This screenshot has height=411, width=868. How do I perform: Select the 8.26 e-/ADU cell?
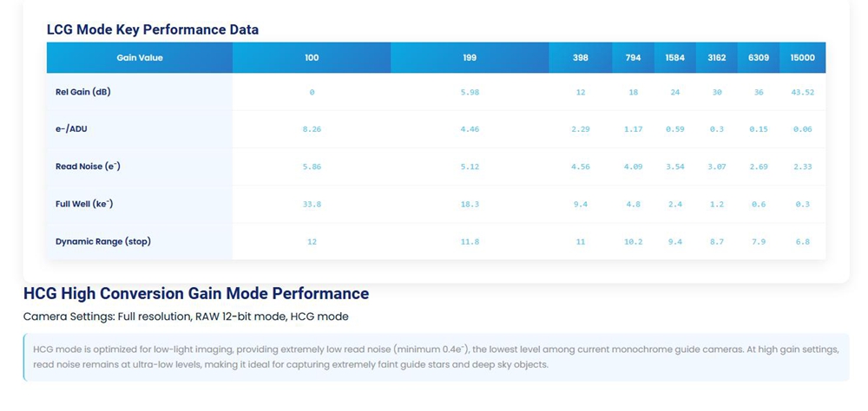pos(312,129)
